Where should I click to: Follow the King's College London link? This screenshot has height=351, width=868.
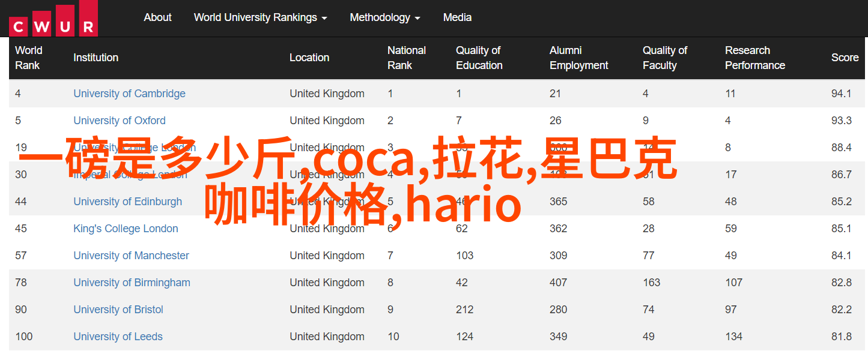click(126, 229)
